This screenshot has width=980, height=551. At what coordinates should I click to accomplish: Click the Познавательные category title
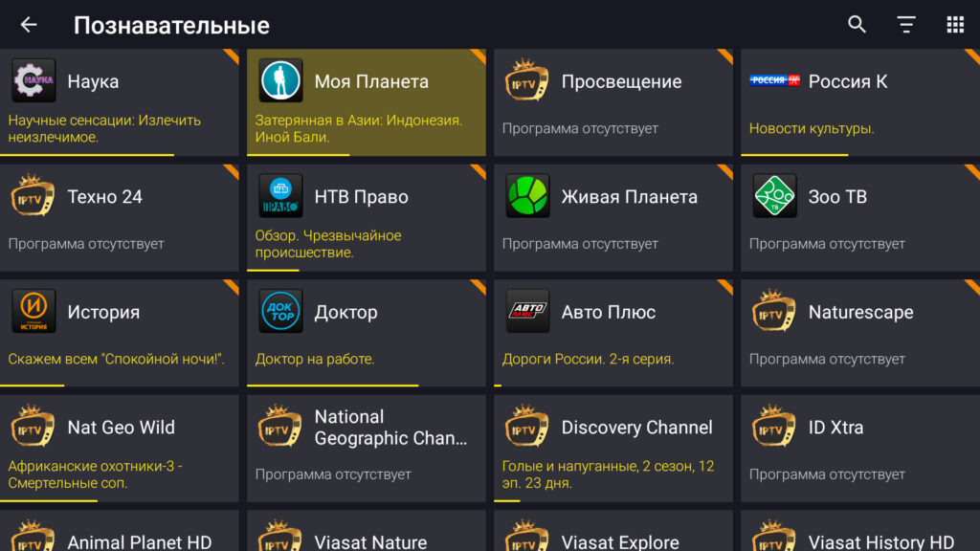171,25
